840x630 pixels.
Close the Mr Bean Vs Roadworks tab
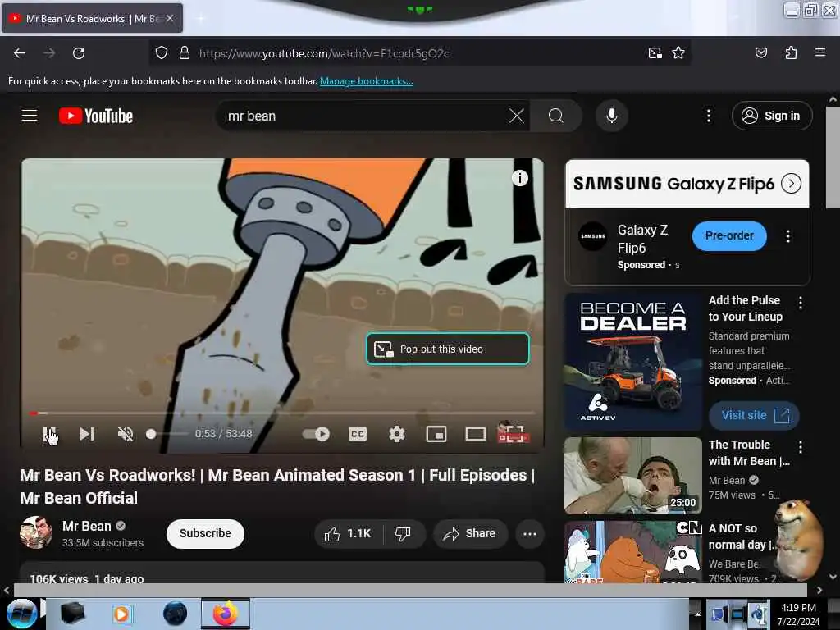[170, 18]
